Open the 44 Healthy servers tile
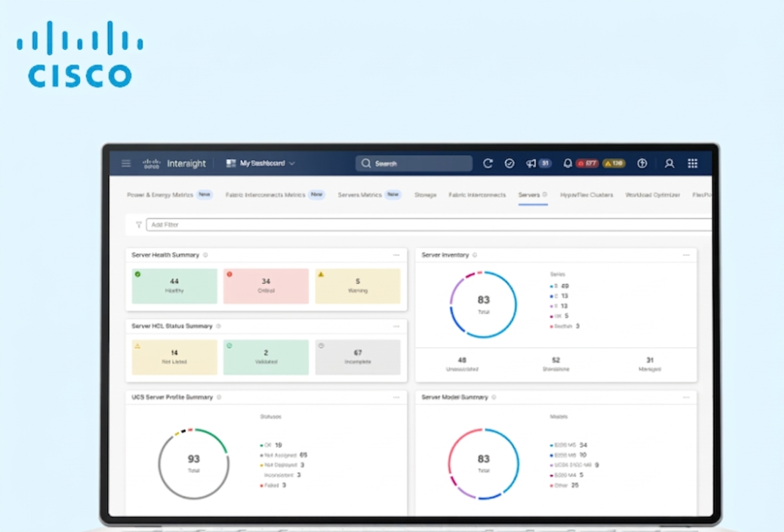Image resolution: width=784 pixels, height=532 pixels. click(175, 286)
